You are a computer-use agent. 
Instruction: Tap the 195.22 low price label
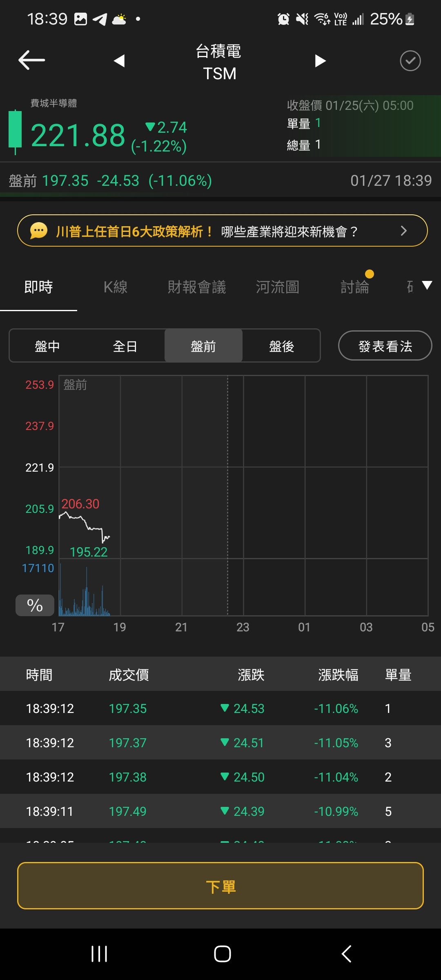89,552
